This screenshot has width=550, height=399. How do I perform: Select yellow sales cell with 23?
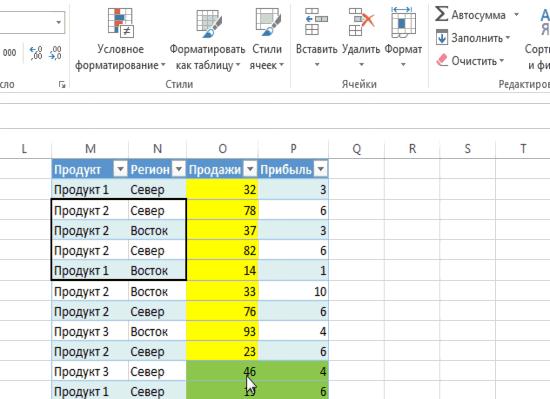click(222, 351)
